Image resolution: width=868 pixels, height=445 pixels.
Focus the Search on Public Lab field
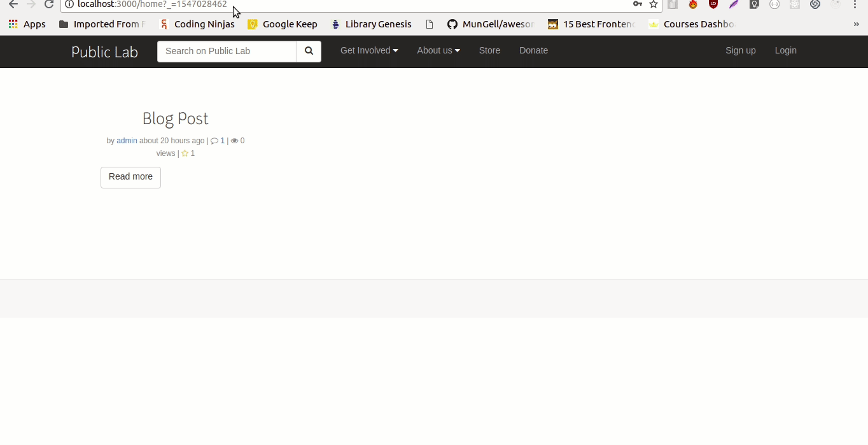[227, 52]
